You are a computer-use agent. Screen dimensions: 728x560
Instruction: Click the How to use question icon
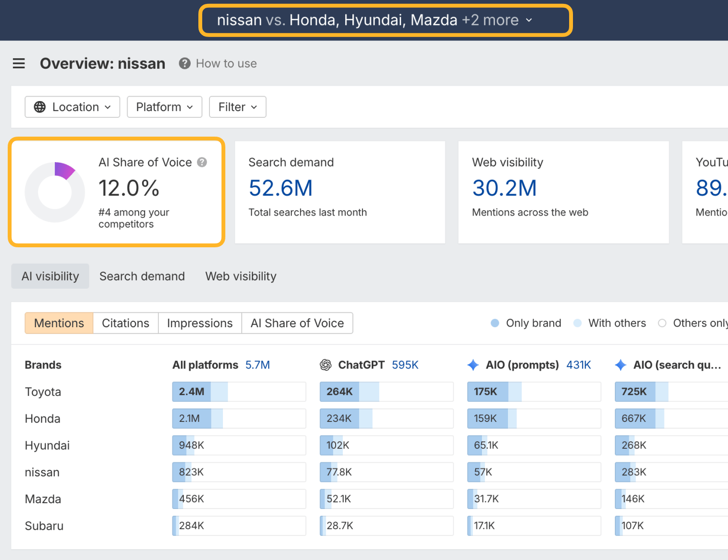pyautogui.click(x=184, y=64)
